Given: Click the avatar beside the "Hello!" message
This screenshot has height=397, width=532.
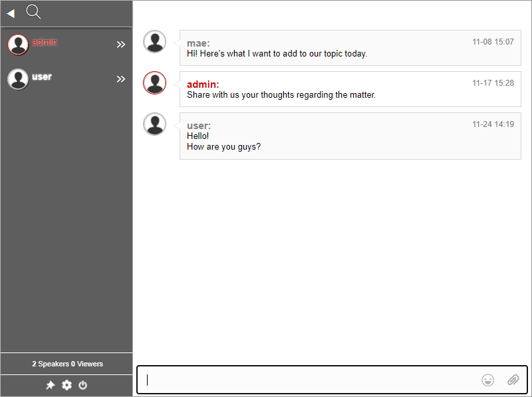Looking at the screenshot, I should pos(155,124).
